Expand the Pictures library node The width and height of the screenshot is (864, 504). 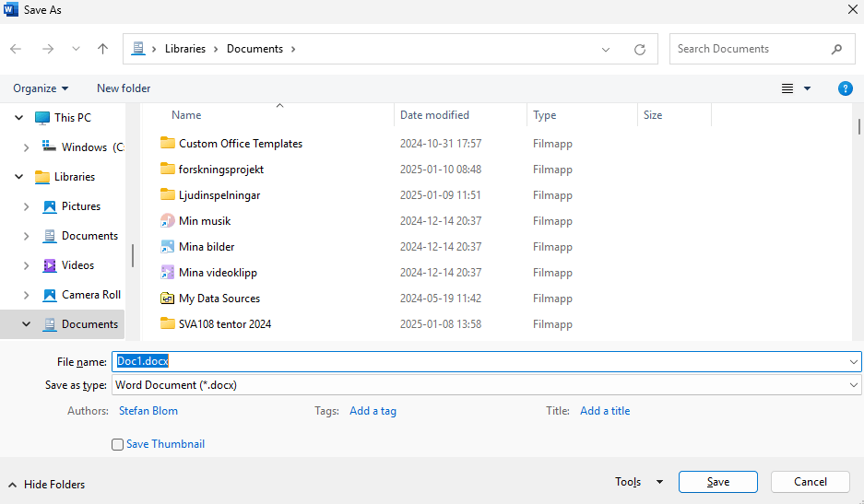click(26, 206)
